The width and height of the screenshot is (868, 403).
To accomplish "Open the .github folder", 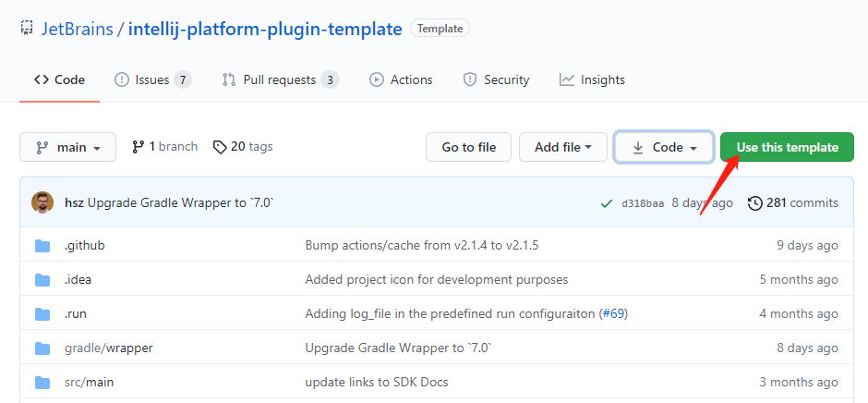I will point(85,245).
